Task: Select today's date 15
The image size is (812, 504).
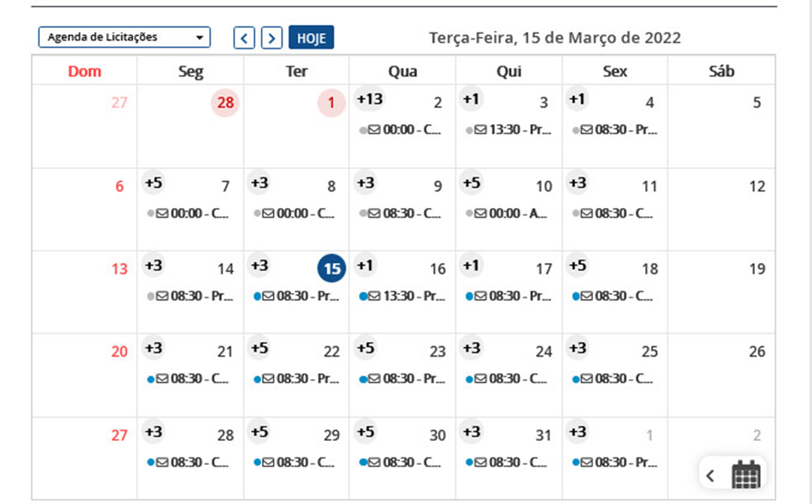Action: click(x=332, y=269)
